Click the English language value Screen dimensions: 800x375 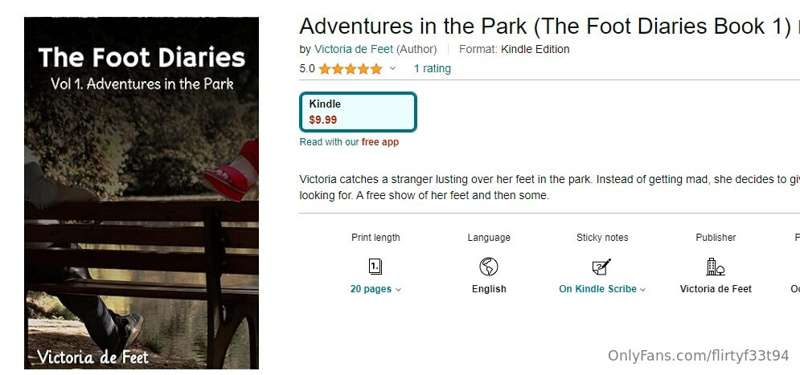coord(489,289)
